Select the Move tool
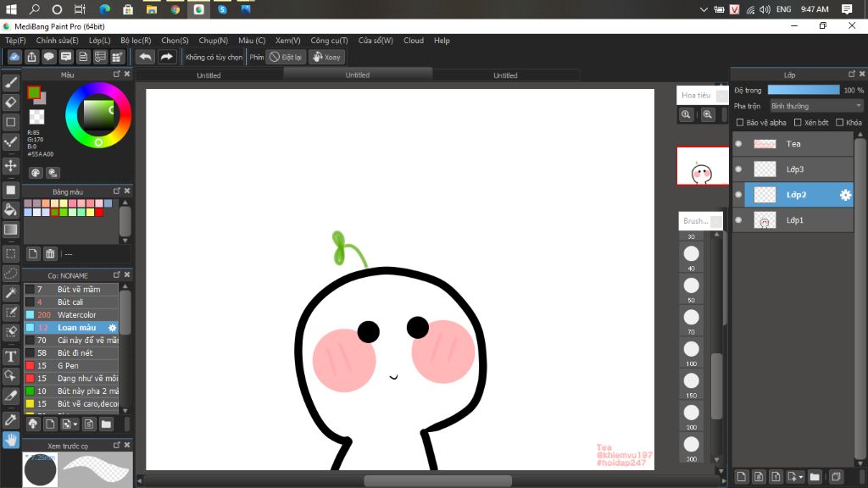 pyautogui.click(x=10, y=165)
